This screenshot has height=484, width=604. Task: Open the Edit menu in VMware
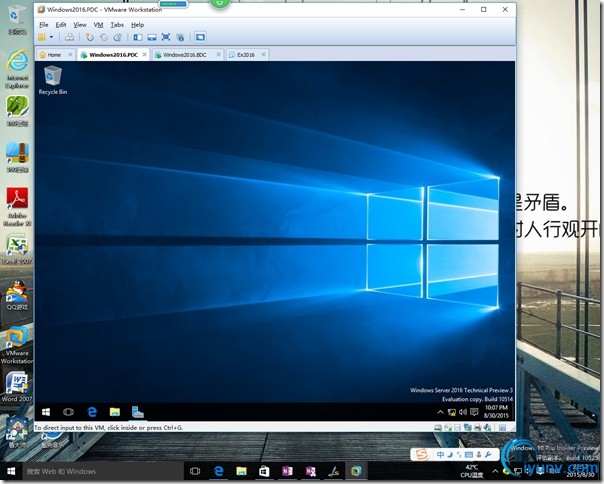click(61, 25)
